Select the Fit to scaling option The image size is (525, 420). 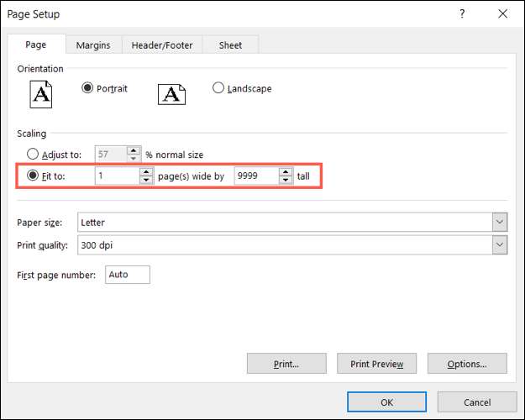point(34,176)
